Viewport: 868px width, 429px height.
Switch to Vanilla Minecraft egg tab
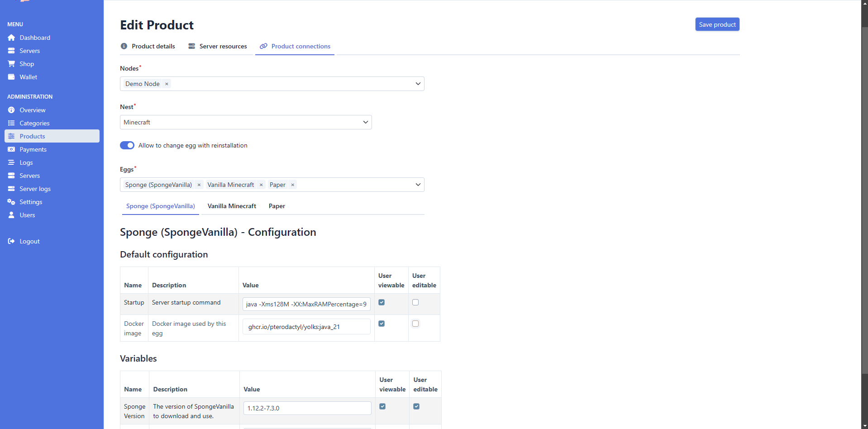point(232,206)
